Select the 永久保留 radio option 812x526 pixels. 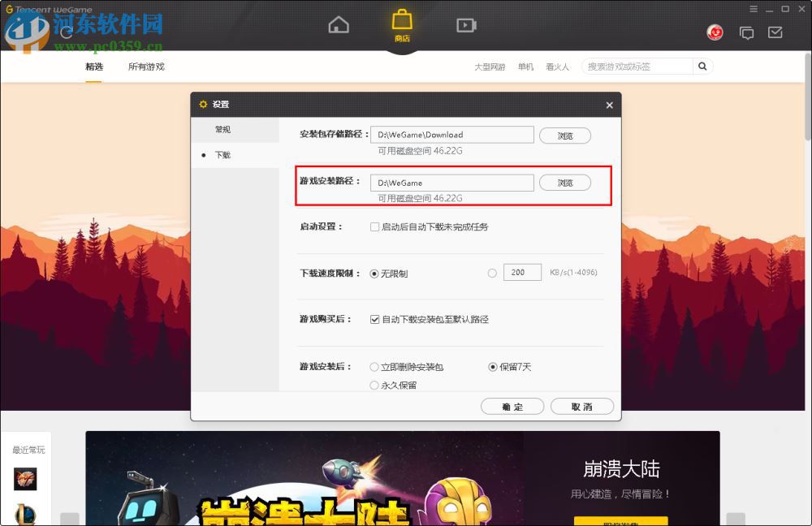tap(373, 386)
